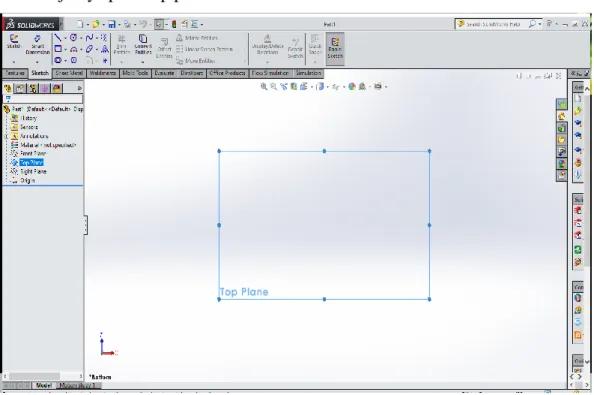This screenshot has width=594, height=395.
Task: Open the SolidWorks logo menu arrow
Action: (61, 25)
